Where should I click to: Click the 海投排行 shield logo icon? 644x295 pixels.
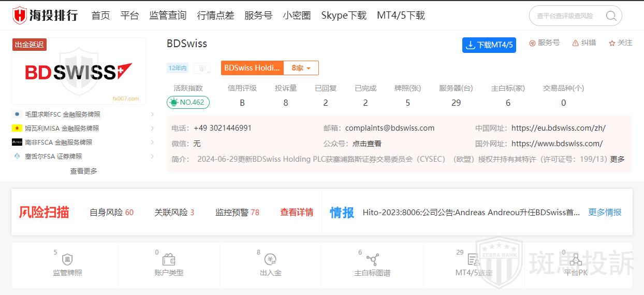pyautogui.click(x=20, y=16)
